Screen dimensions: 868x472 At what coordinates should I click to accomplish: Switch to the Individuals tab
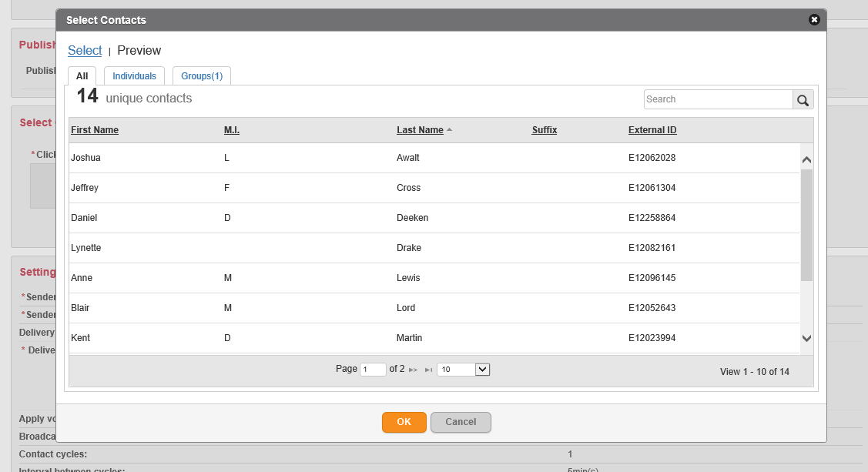coord(134,76)
